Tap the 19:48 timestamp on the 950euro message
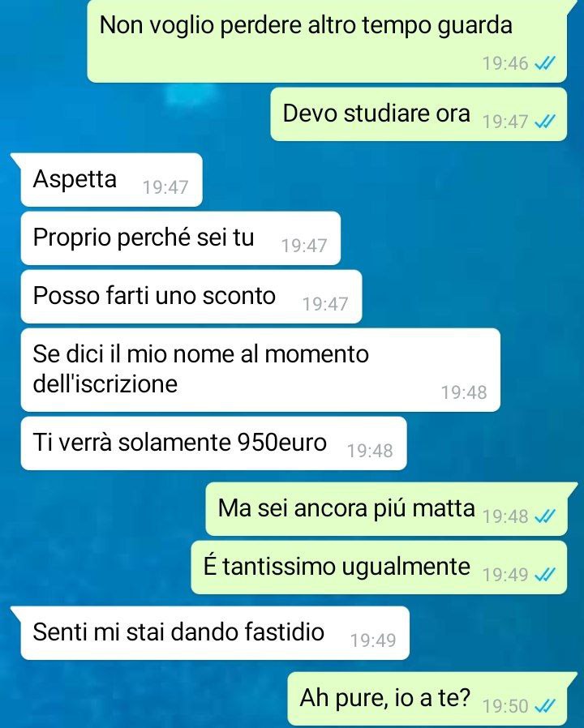 (371, 451)
